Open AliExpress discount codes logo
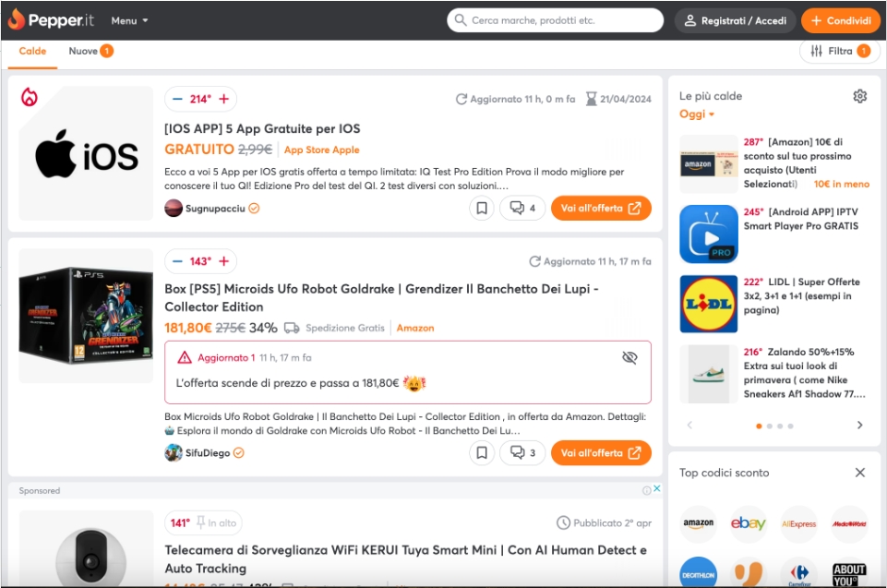This screenshot has width=887, height=588. 798,523
